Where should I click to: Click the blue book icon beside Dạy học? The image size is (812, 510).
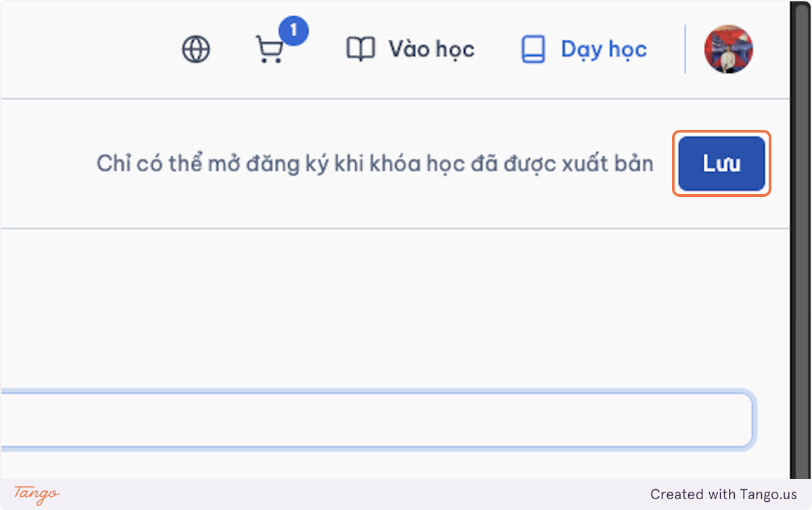pyautogui.click(x=533, y=49)
